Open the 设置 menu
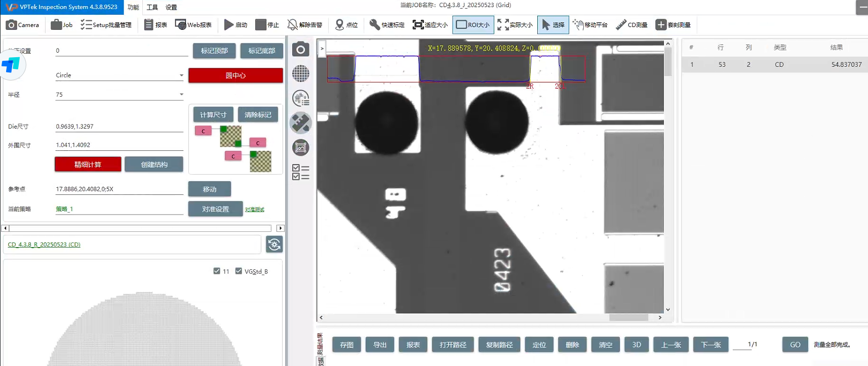Viewport: 868px width, 366px height. click(172, 7)
